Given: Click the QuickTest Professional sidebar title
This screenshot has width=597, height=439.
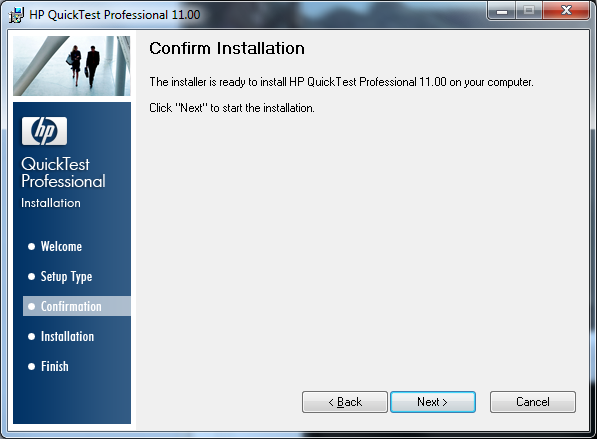Looking at the screenshot, I should (63, 172).
